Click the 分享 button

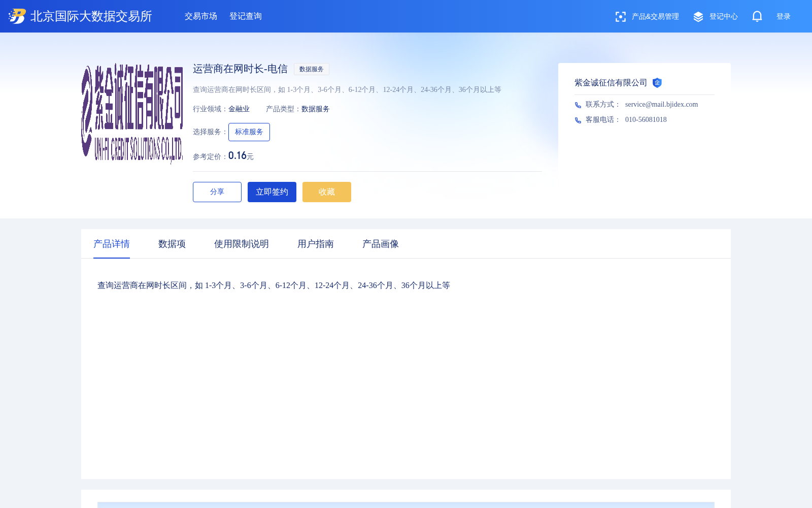[217, 192]
